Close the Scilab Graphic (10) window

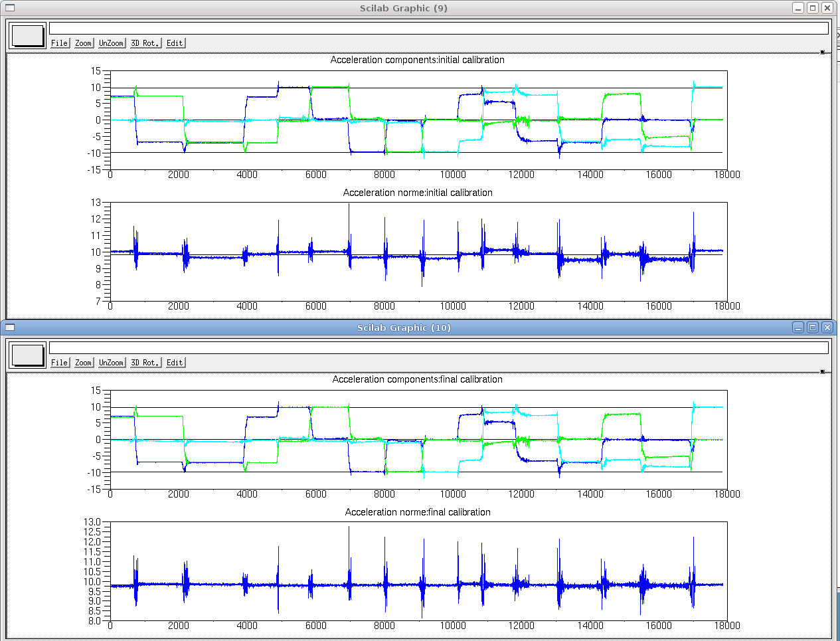827,327
